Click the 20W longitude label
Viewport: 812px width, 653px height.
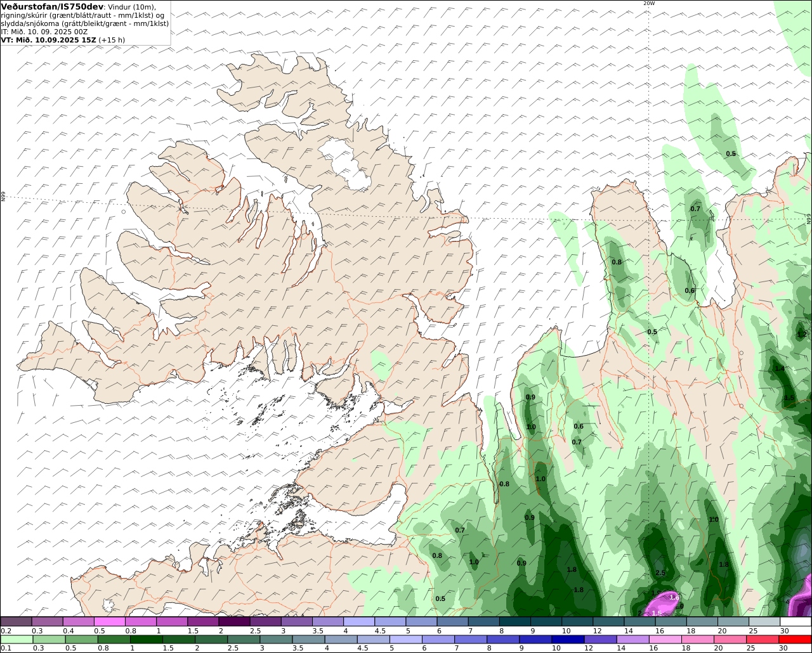coord(648,3)
